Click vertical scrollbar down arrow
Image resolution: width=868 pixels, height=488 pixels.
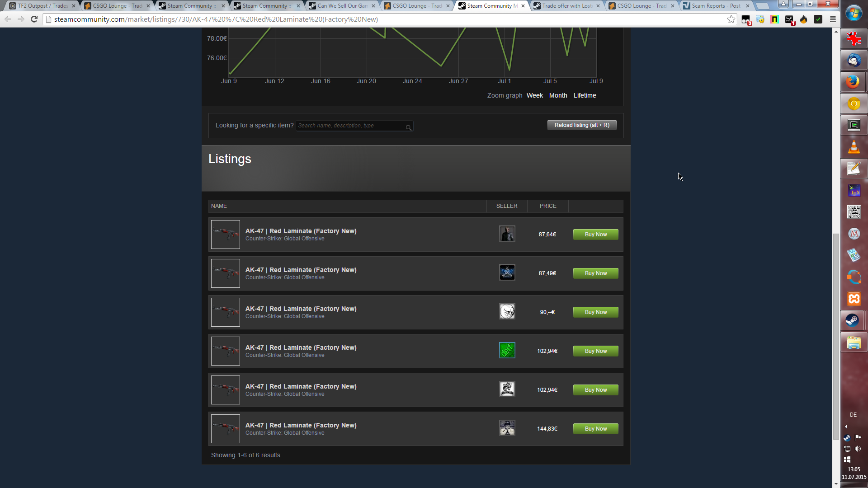pyautogui.click(x=836, y=484)
